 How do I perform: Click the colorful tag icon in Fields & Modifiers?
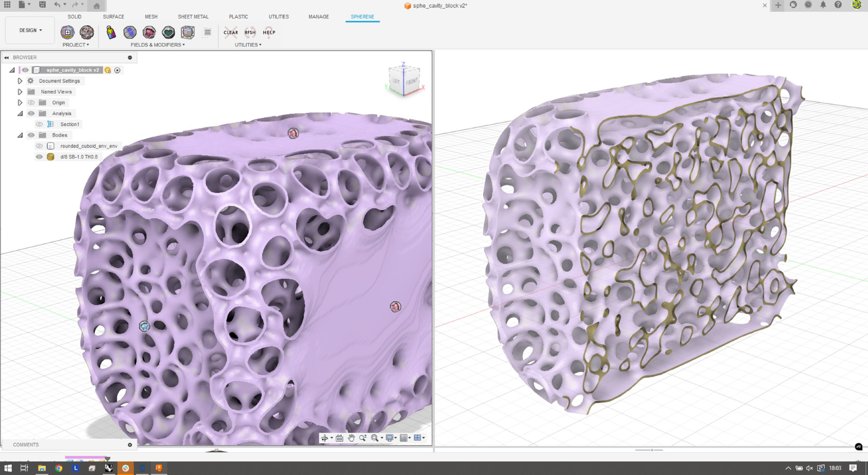point(111,32)
